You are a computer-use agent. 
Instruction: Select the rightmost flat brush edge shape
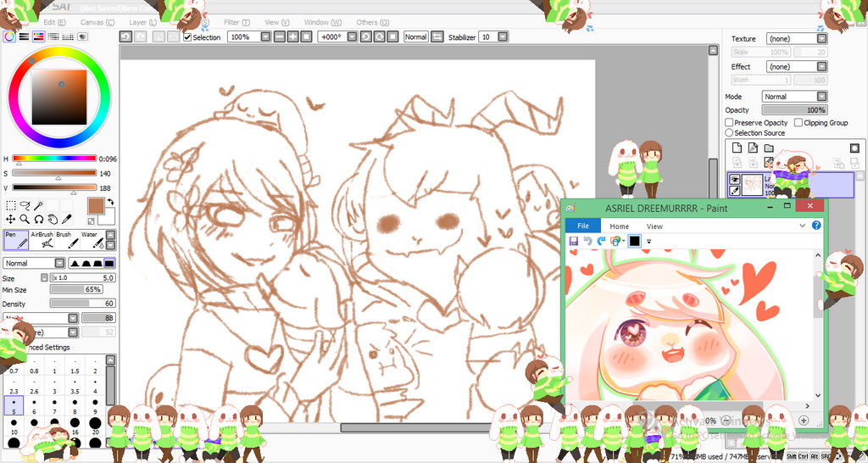109,263
